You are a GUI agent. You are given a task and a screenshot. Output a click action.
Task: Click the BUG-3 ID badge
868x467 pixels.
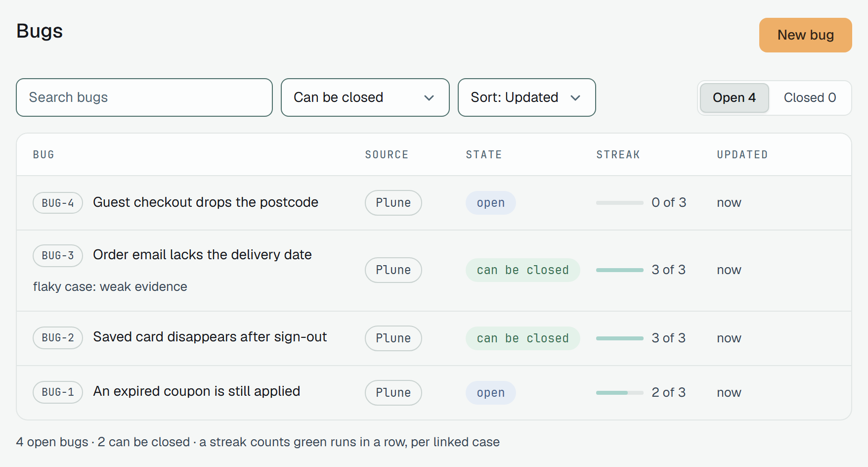(x=58, y=255)
